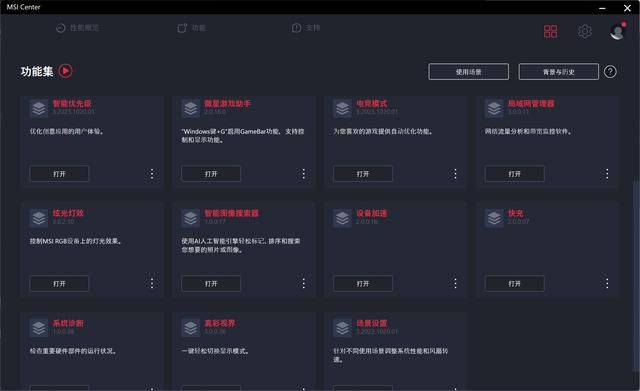640x391 pixels.
Task: Click the question mark help icon
Action: pos(610,72)
